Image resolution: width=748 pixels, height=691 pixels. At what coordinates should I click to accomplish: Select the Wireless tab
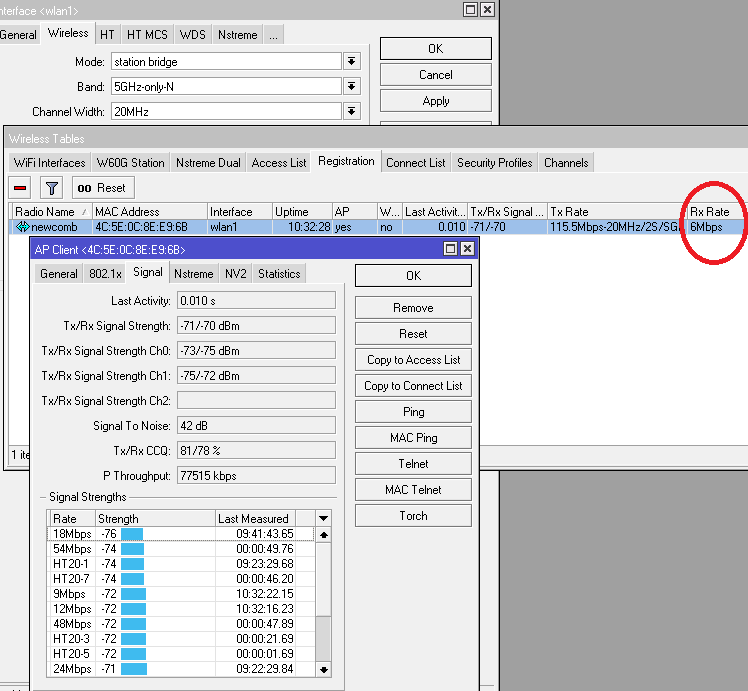pos(68,33)
